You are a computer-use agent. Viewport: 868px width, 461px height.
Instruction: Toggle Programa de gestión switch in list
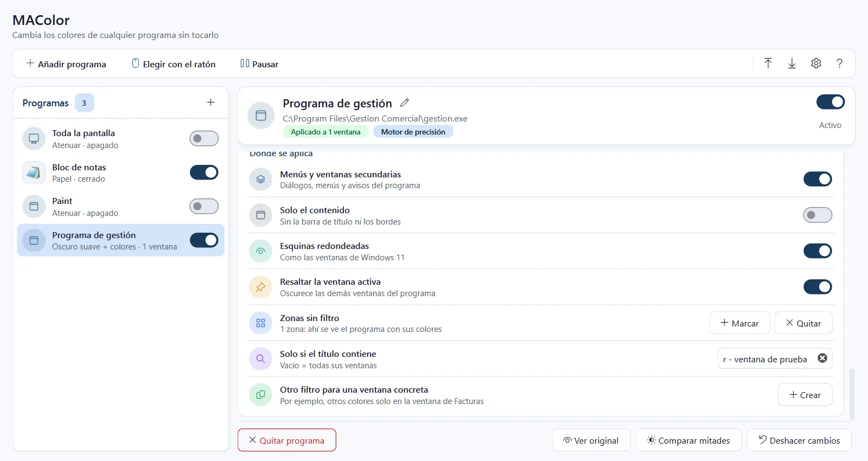[204, 240]
